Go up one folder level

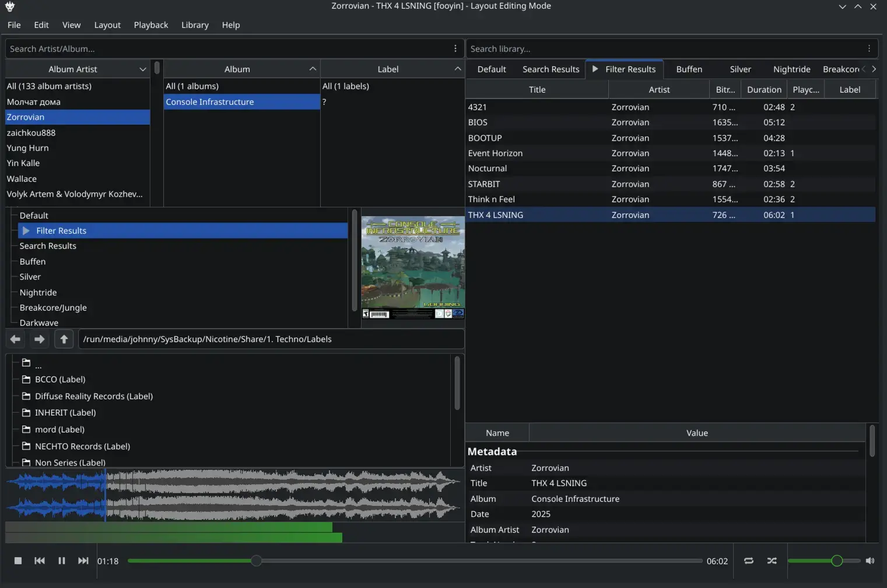[x=64, y=339]
